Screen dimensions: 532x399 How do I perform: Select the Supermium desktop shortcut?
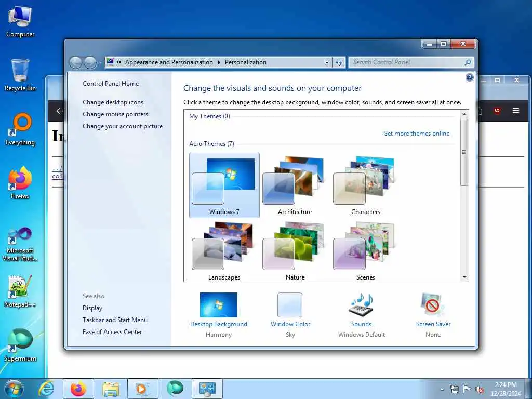[20, 345]
